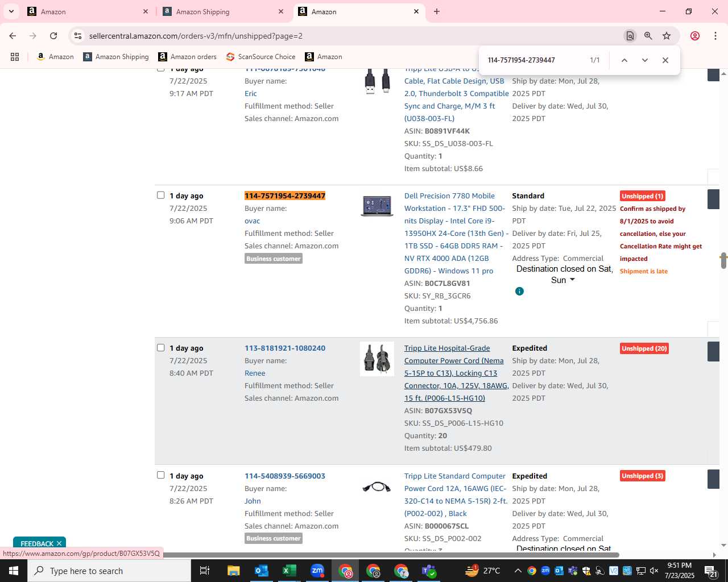The width and height of the screenshot is (728, 582).
Task: Click the vertical scrollbar down arrow
Action: (723, 545)
